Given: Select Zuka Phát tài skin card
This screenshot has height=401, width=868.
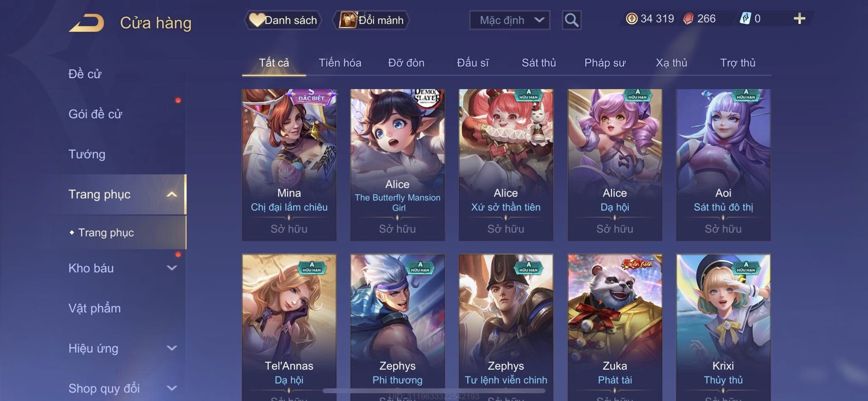Looking at the screenshot, I should click(x=615, y=327).
